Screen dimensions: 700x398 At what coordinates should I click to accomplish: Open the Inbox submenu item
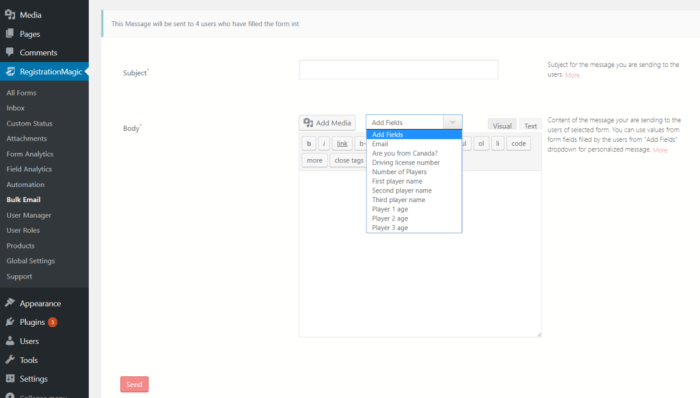[x=16, y=108]
